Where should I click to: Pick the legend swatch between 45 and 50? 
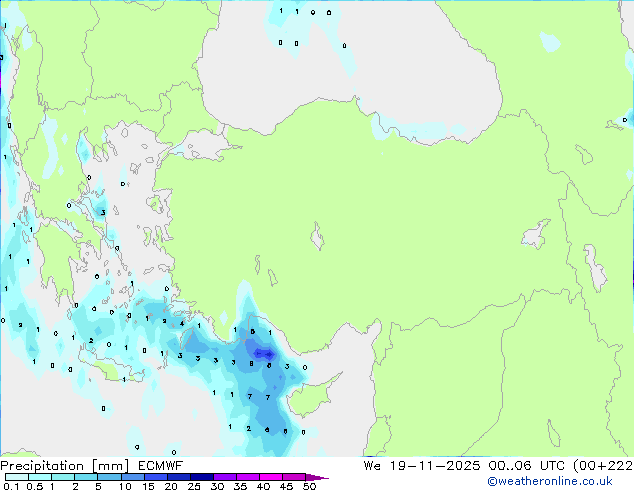pos(294,477)
